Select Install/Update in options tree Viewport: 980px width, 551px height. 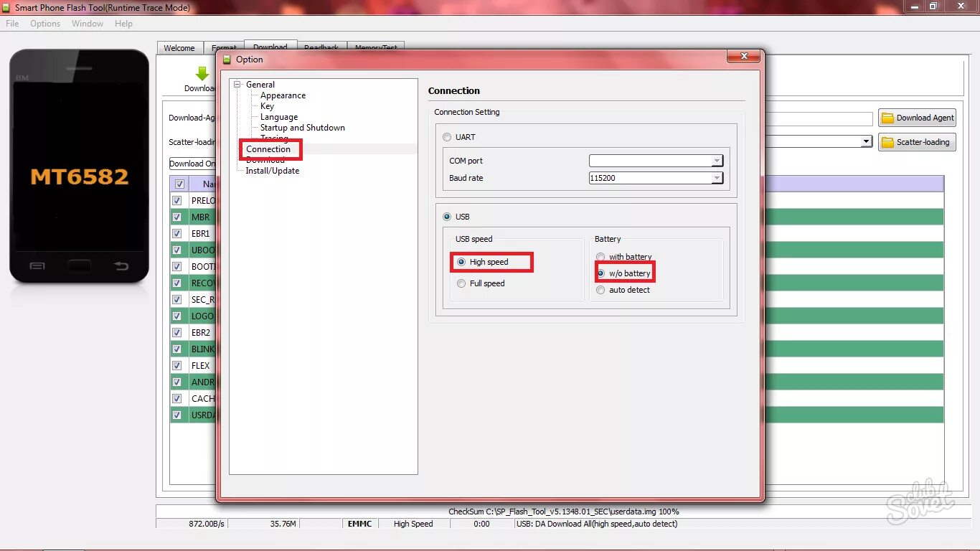pos(273,171)
